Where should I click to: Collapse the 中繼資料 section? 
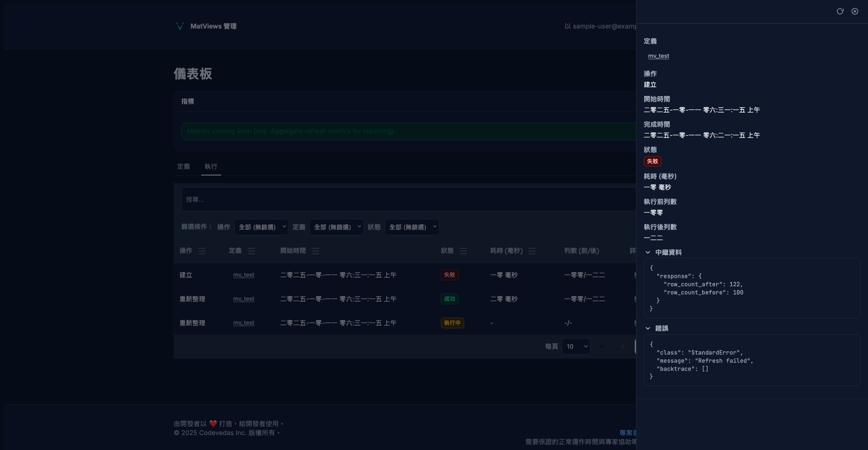648,252
